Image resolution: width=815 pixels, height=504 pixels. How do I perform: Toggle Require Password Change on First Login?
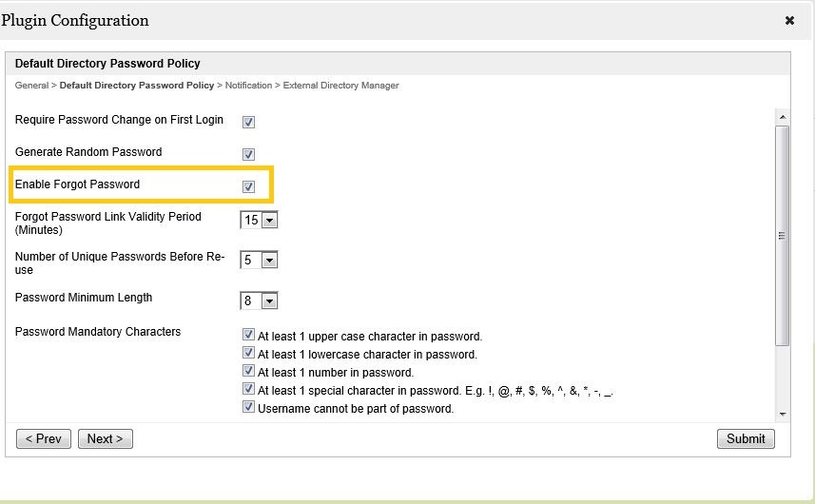click(x=249, y=122)
